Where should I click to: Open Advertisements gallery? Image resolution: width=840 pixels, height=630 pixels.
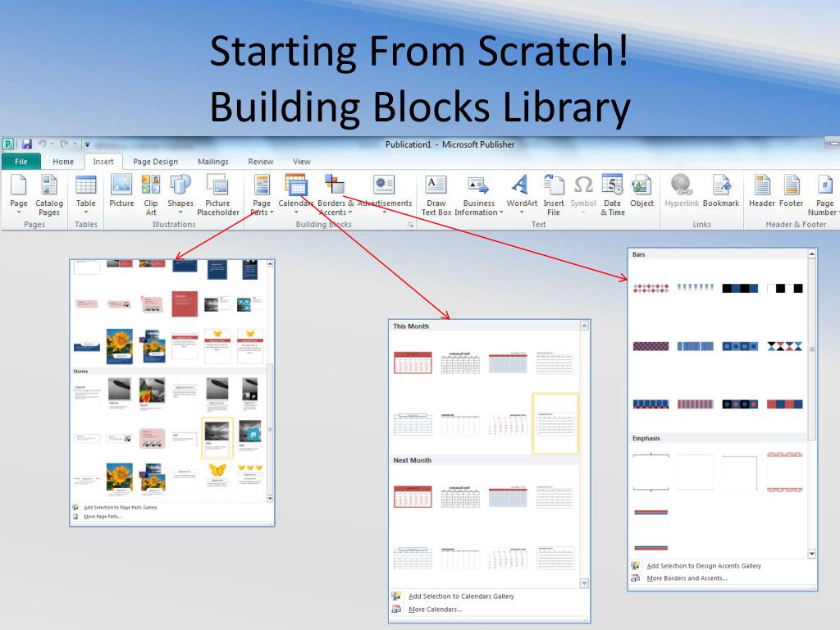coord(384,194)
